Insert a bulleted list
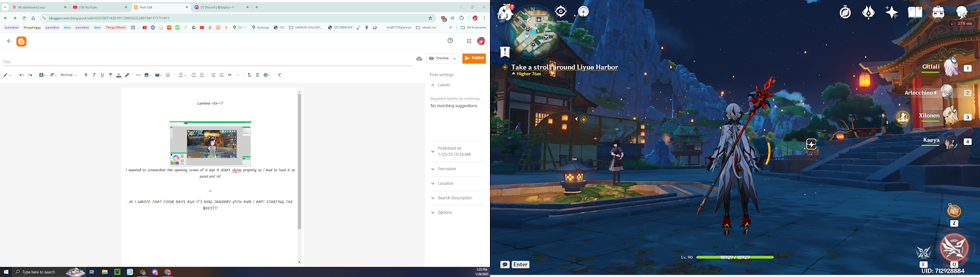Screen dimensions: 980x277 [213, 75]
